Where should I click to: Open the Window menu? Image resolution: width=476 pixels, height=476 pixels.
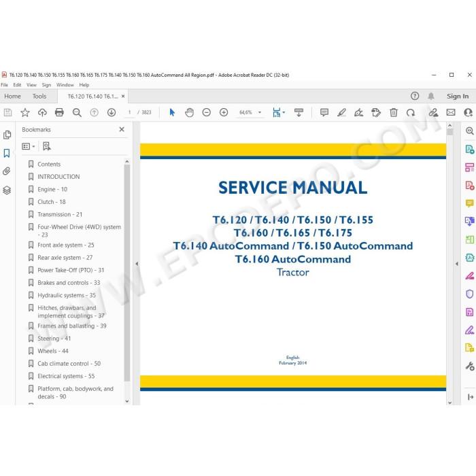click(65, 85)
